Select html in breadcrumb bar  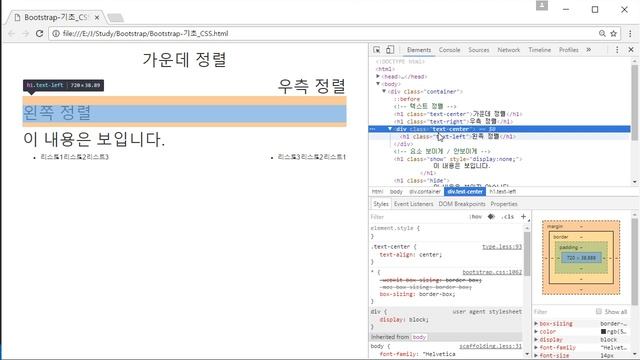377,191
